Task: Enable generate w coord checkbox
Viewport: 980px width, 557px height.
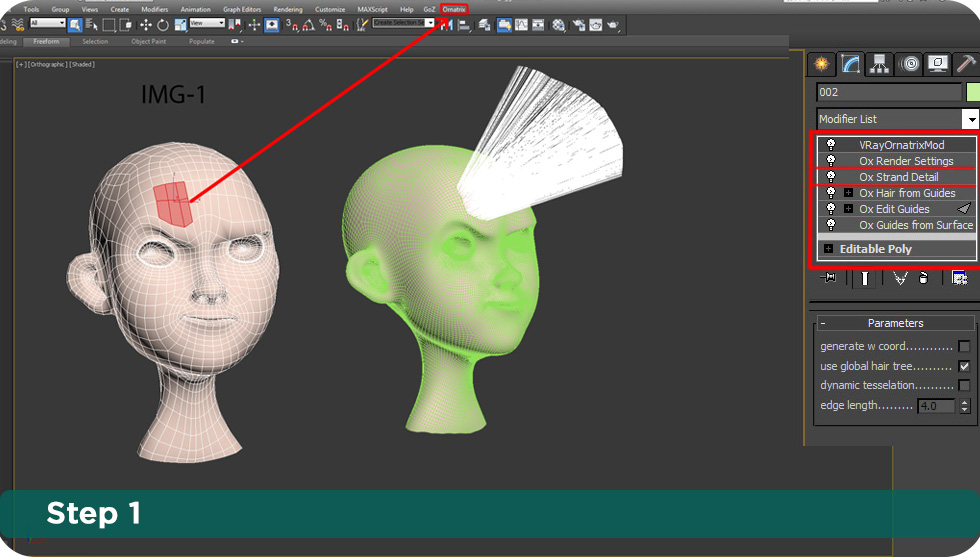Action: click(964, 347)
